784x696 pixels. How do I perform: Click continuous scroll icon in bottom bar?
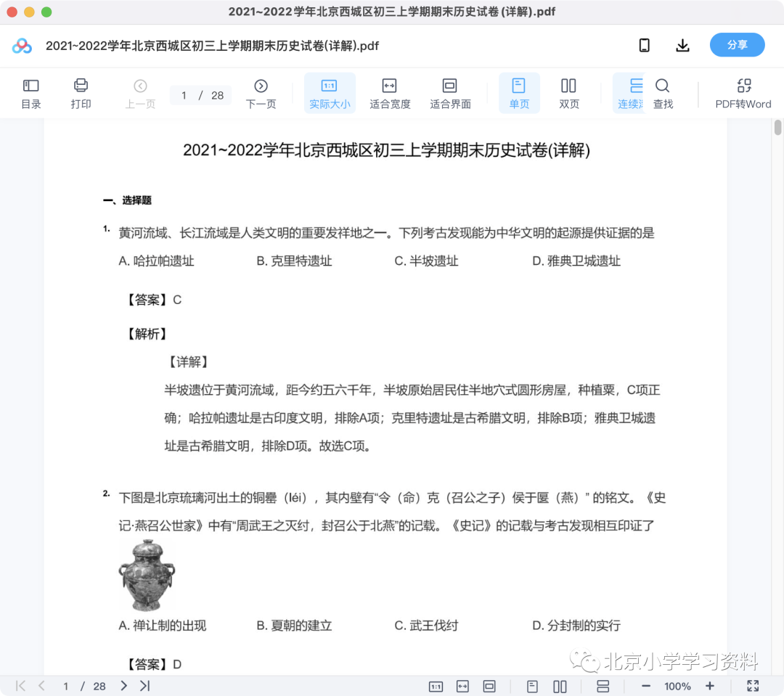click(x=603, y=687)
